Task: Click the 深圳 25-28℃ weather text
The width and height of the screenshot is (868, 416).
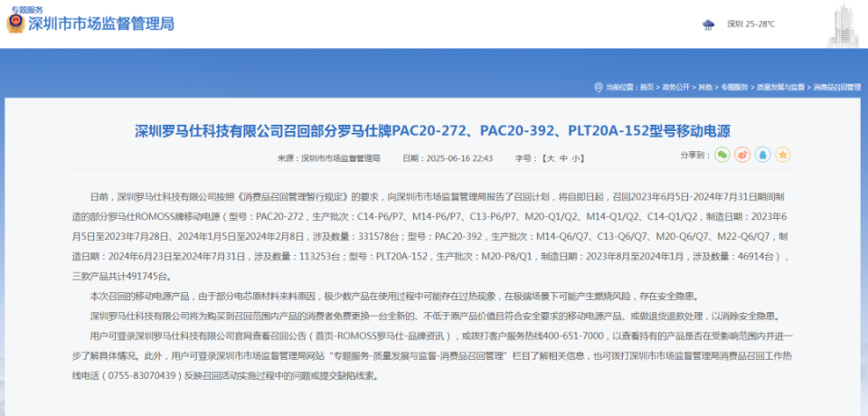Action: point(750,24)
